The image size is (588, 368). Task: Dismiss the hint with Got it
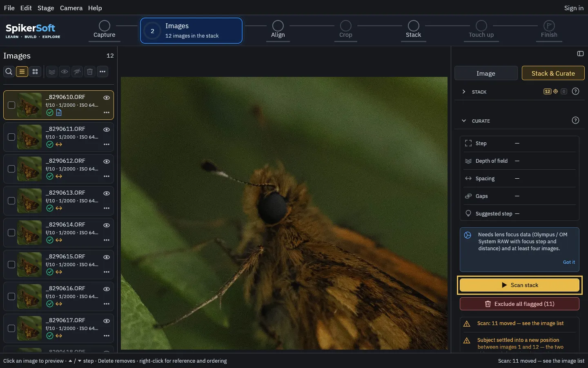(569, 262)
